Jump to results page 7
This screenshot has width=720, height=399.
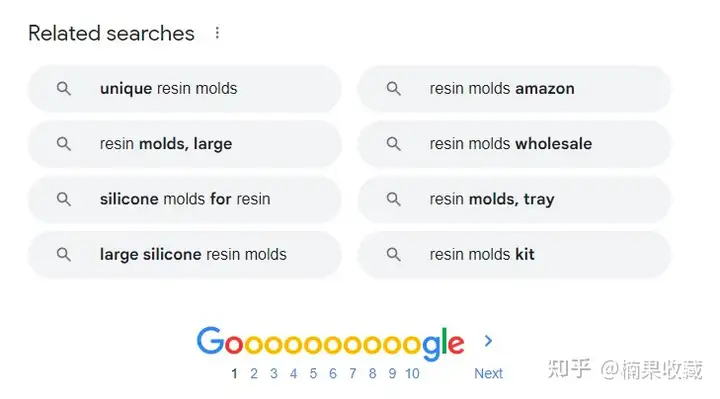(353, 374)
